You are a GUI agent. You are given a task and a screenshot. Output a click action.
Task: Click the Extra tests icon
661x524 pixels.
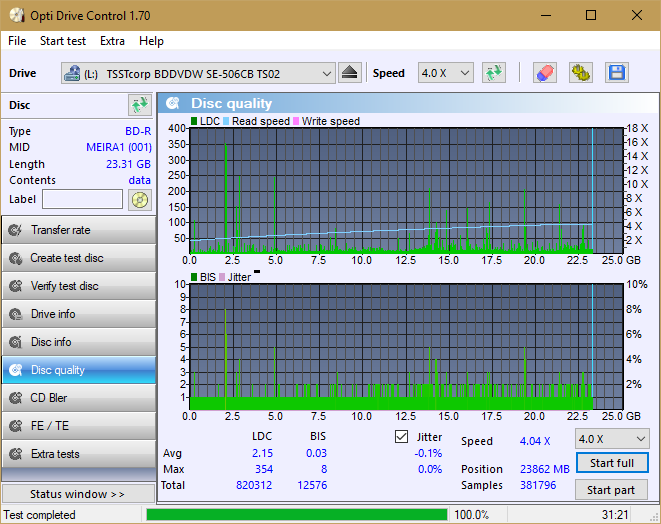16,454
